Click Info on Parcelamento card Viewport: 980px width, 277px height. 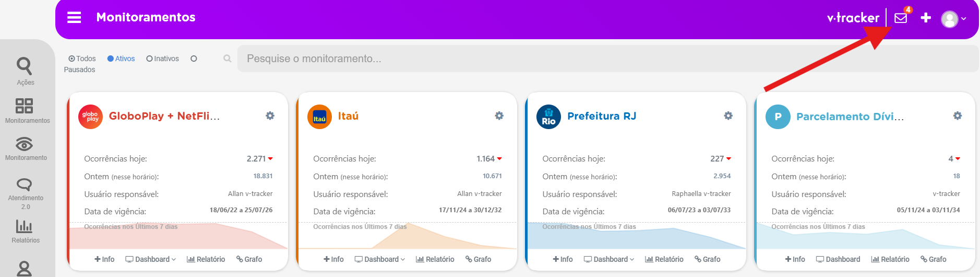click(795, 259)
